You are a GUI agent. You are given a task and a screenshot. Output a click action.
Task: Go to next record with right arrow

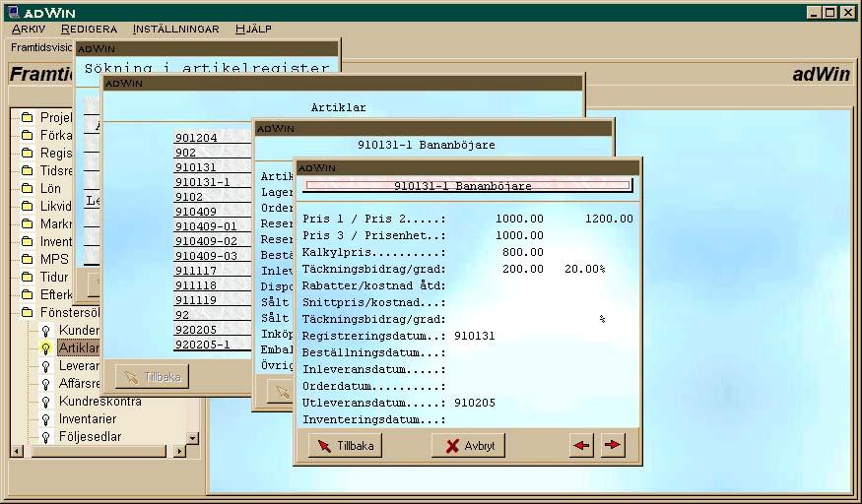point(613,445)
